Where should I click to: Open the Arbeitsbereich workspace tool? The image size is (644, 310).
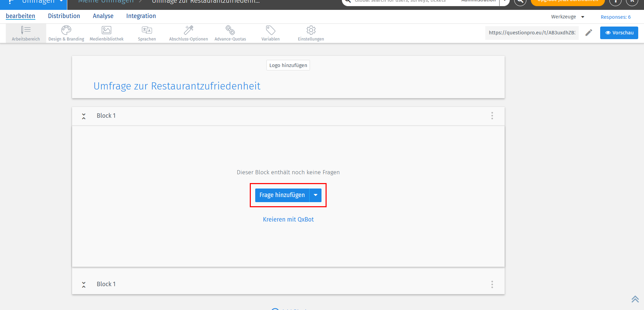(x=26, y=33)
